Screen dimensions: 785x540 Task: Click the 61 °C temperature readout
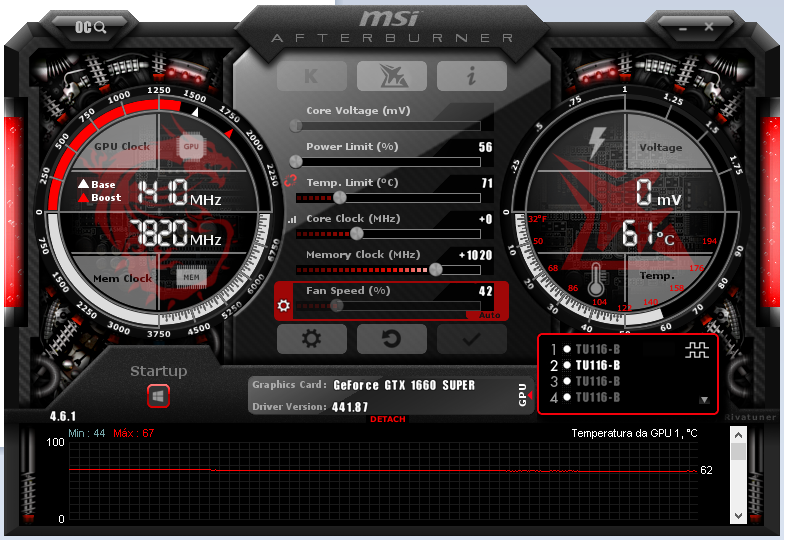648,234
